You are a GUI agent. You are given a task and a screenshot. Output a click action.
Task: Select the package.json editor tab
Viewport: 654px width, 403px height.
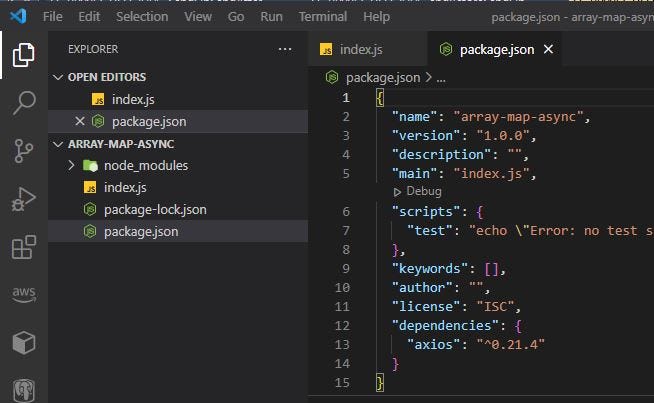[x=495, y=49]
